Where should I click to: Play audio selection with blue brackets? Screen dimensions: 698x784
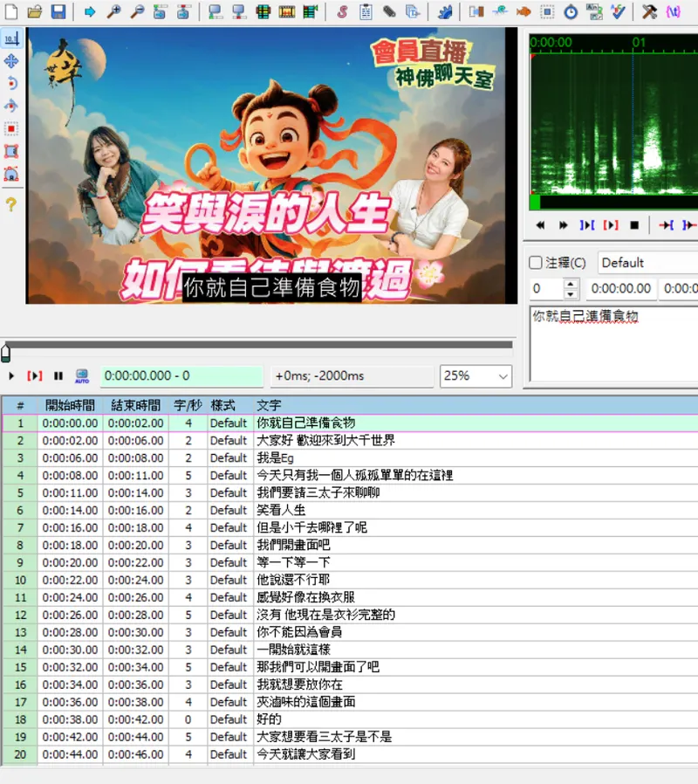[x=586, y=225]
